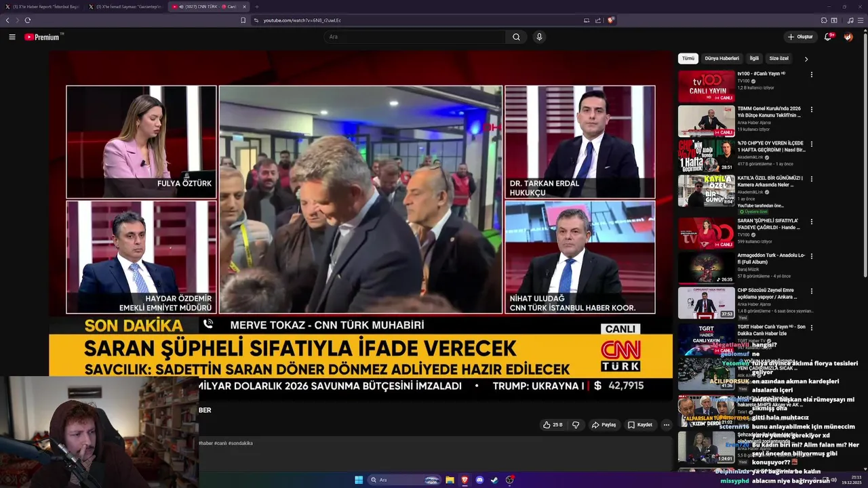
Task: Select the Dünya Haberleri filter chip
Action: click(722, 58)
